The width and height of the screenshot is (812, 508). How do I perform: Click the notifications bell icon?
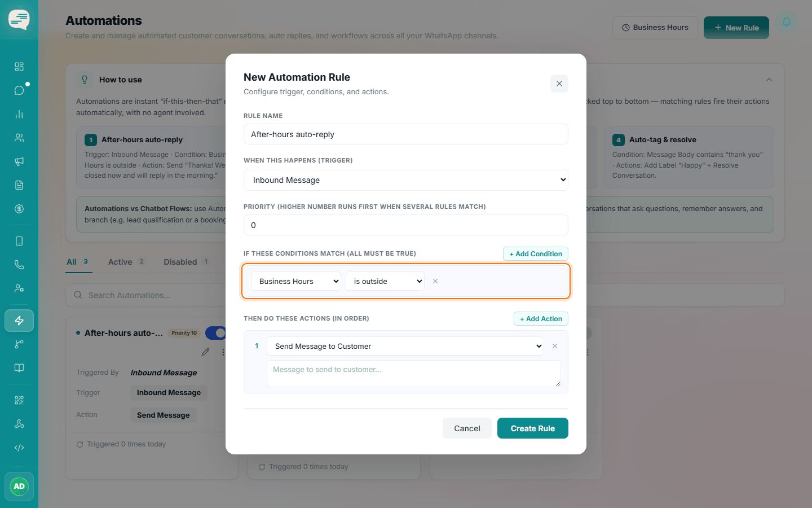[x=787, y=22]
